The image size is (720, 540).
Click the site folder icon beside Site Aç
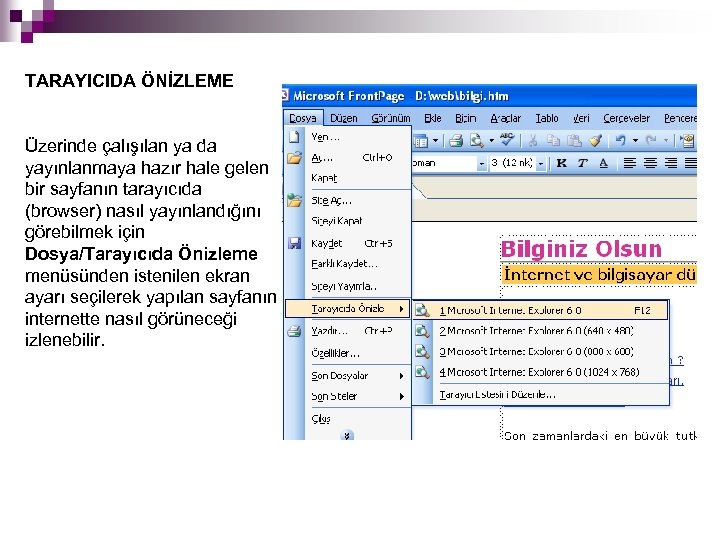tap(294, 201)
